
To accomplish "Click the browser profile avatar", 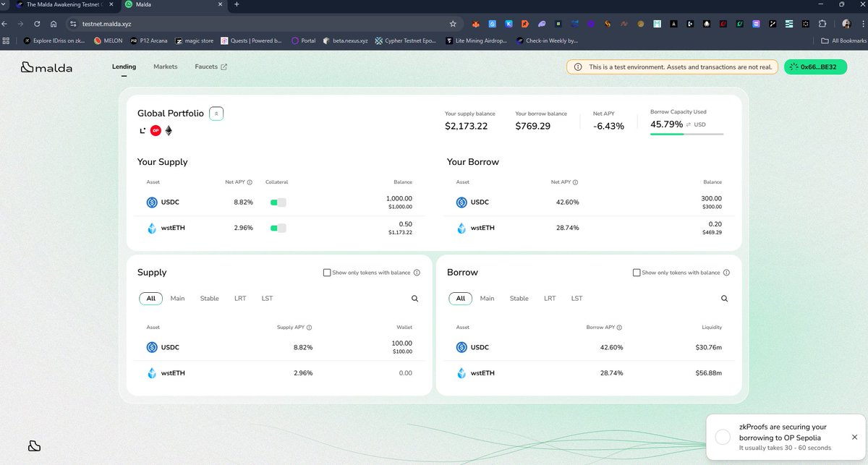I will (x=846, y=23).
